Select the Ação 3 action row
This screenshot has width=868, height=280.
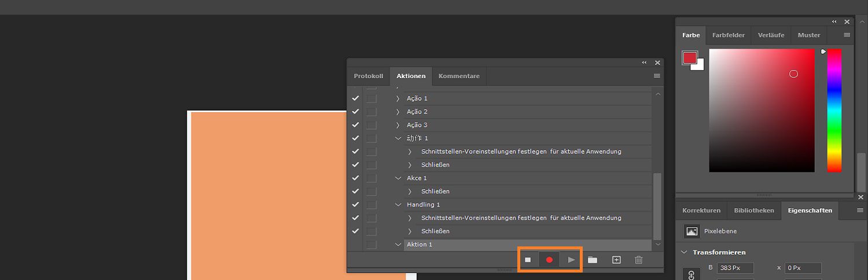pos(527,125)
